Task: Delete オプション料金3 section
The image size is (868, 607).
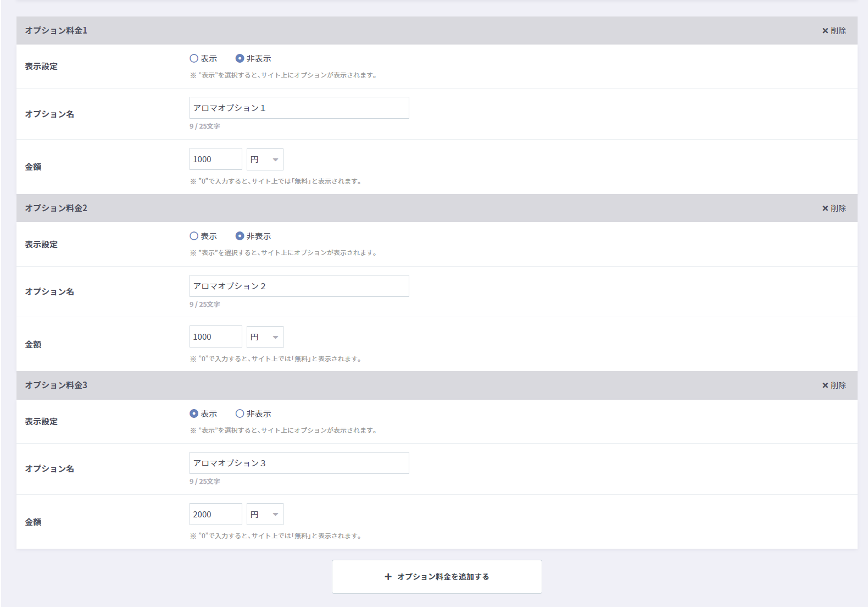Action: coord(833,385)
